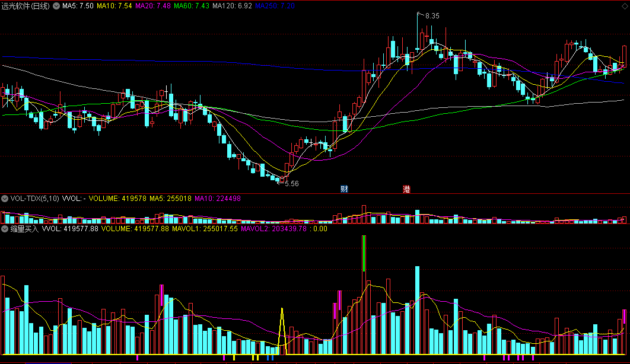Viewport: 630px width, 364px height.
Task: Open the 港 info marker on timeline
Action: (x=406, y=189)
